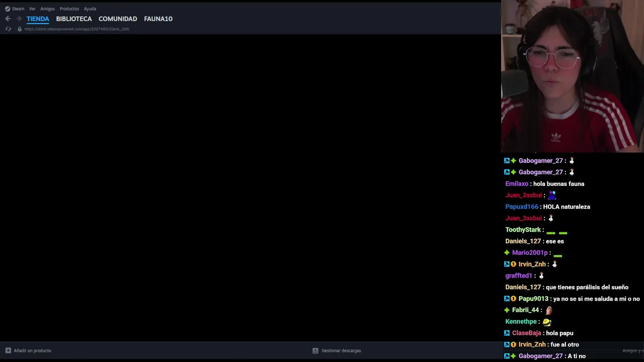Image resolution: width=644 pixels, height=362 pixels.
Task: Click the emote in Kennethpe's message
Action: (x=547, y=322)
